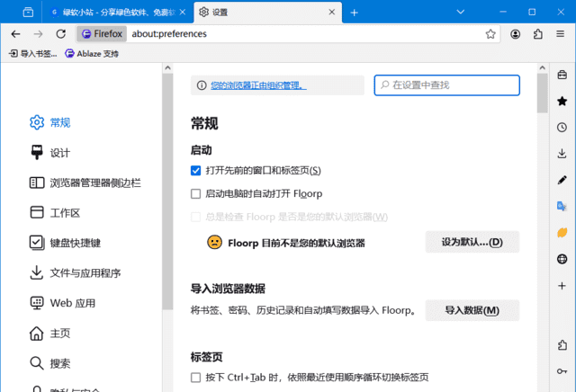Open a new tab with the plus button

click(x=354, y=13)
